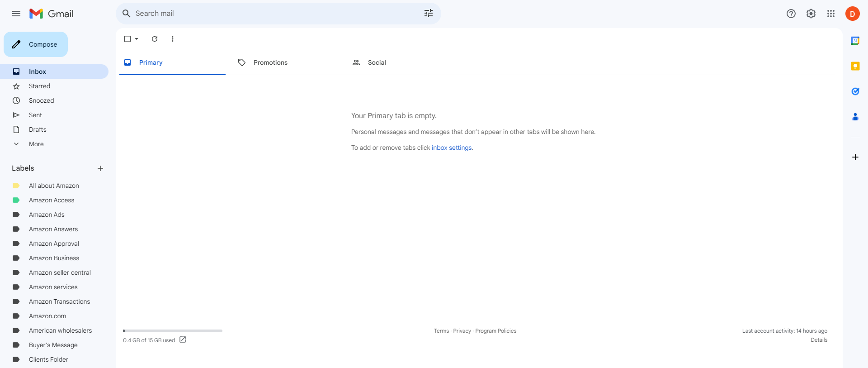
Task: Switch to the Social tab
Action: click(x=401, y=62)
